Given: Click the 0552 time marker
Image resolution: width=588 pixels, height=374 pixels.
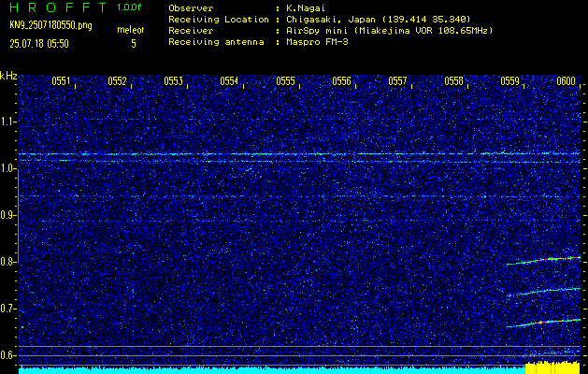Looking at the screenshot, I should (x=117, y=81).
